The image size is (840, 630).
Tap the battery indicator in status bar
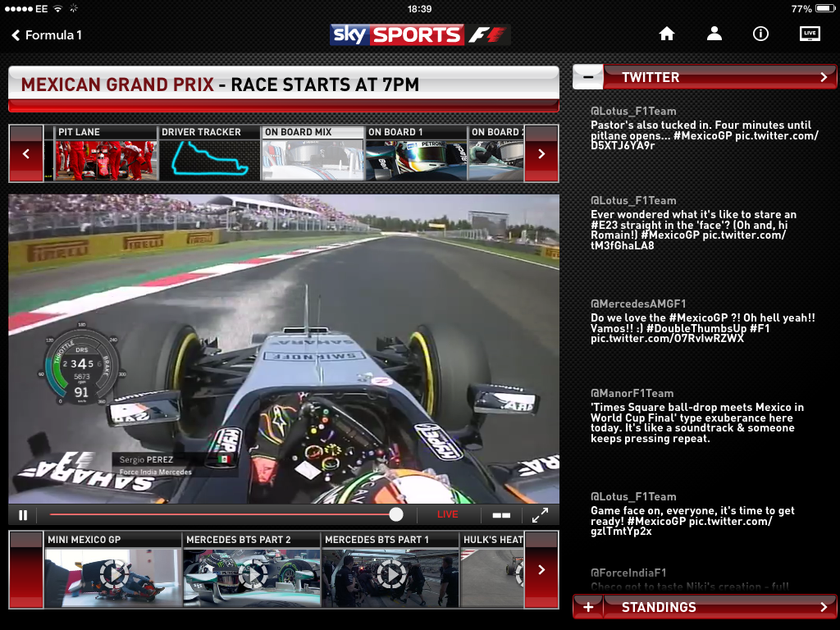(825, 8)
